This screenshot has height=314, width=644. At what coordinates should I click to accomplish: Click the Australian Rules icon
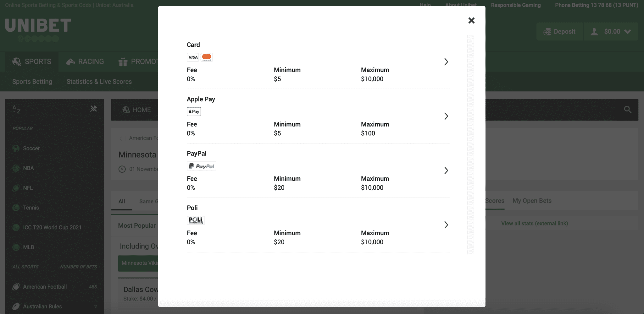[16, 306]
